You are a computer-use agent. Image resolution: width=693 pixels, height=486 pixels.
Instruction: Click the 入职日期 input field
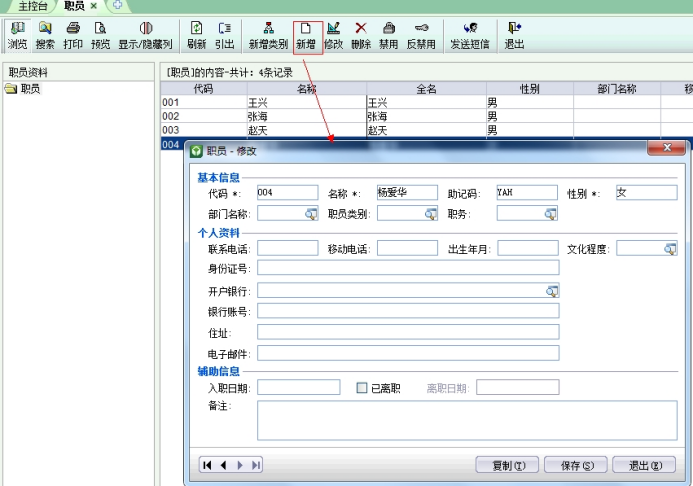[x=299, y=387]
